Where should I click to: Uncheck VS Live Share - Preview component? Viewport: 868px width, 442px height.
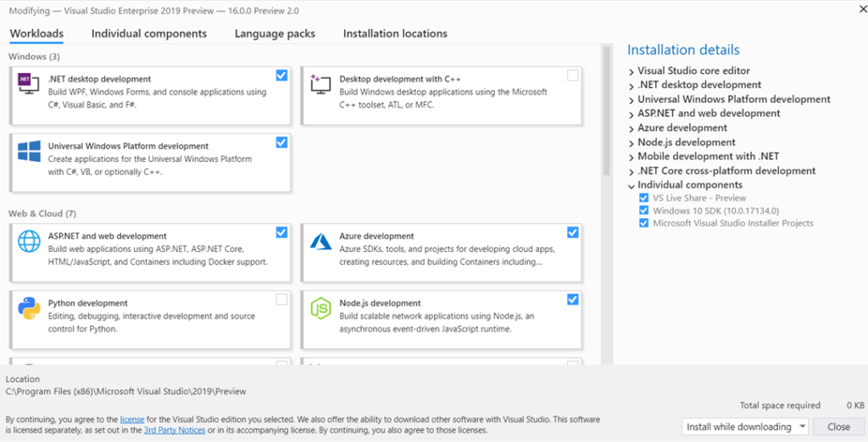[643, 198]
